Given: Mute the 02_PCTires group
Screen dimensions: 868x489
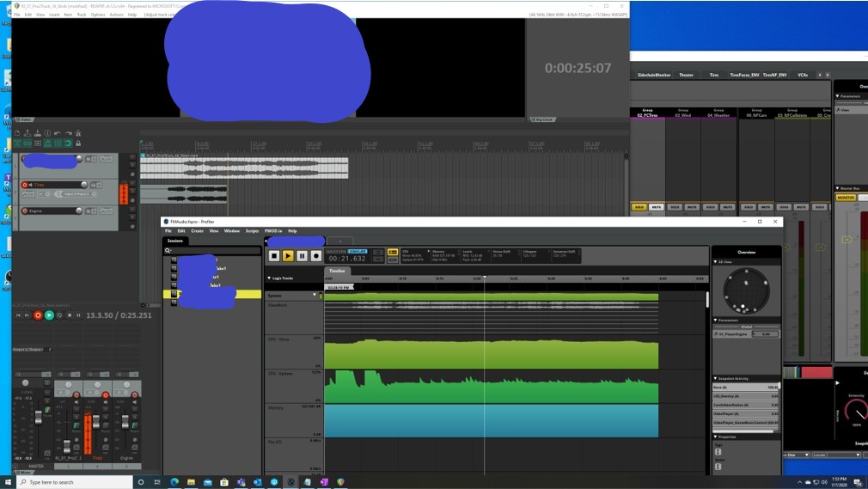Looking at the screenshot, I should point(656,207).
